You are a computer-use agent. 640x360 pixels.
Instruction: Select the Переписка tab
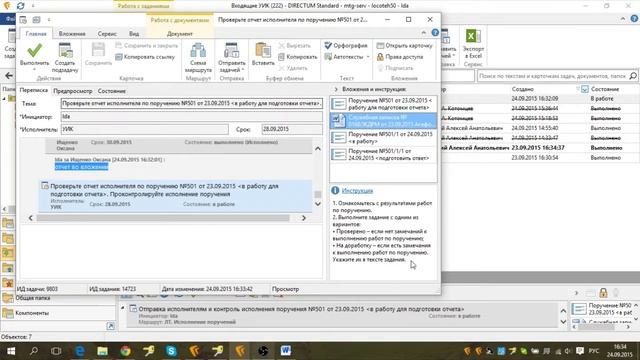(x=34, y=90)
